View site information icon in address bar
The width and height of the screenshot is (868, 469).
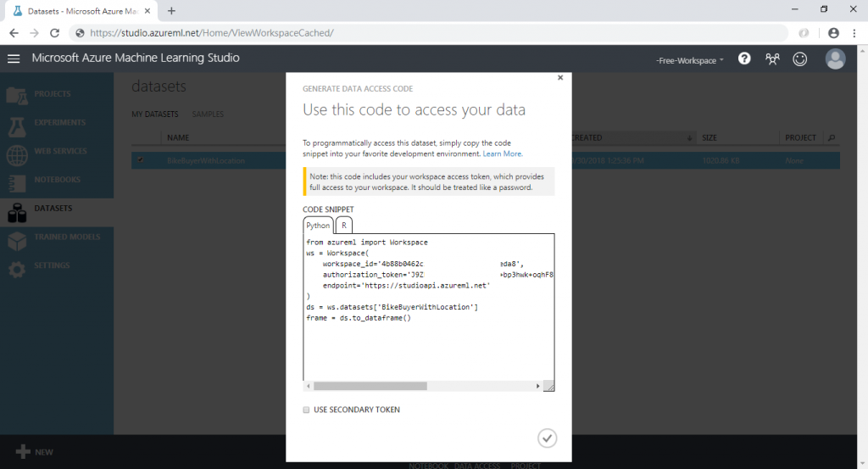point(80,33)
